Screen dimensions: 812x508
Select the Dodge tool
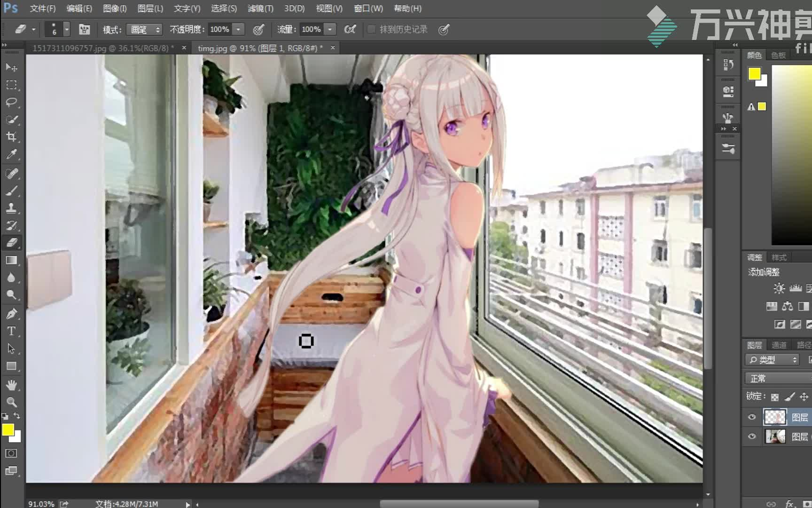click(x=11, y=295)
